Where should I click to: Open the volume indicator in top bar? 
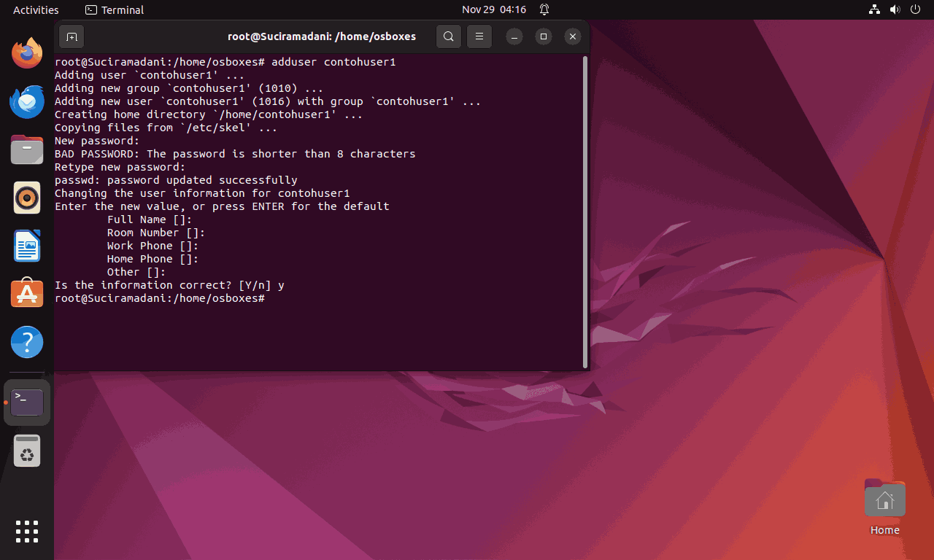(895, 9)
